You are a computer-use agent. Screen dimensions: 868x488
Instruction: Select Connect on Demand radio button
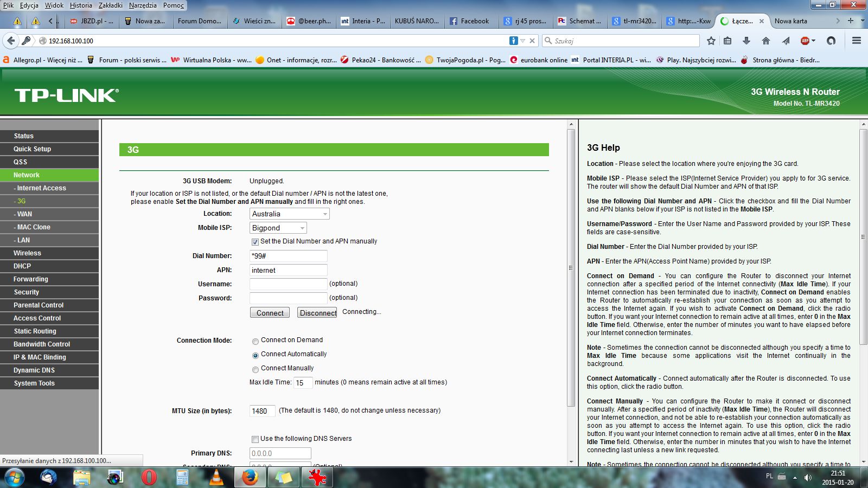pyautogui.click(x=255, y=341)
